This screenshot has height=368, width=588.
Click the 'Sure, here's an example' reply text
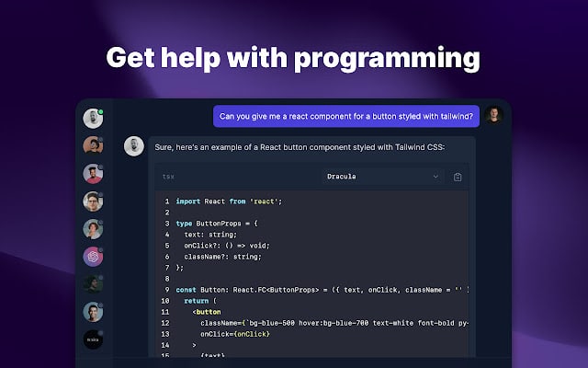tap(300, 147)
